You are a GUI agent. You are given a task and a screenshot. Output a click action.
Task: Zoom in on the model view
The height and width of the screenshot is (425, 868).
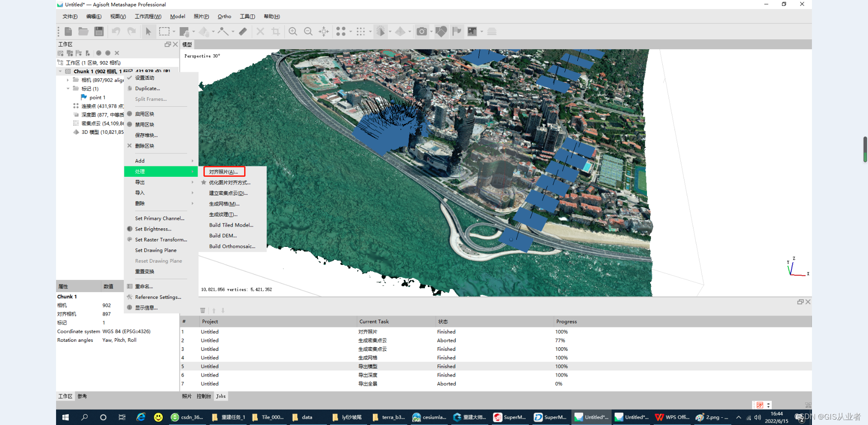(292, 31)
